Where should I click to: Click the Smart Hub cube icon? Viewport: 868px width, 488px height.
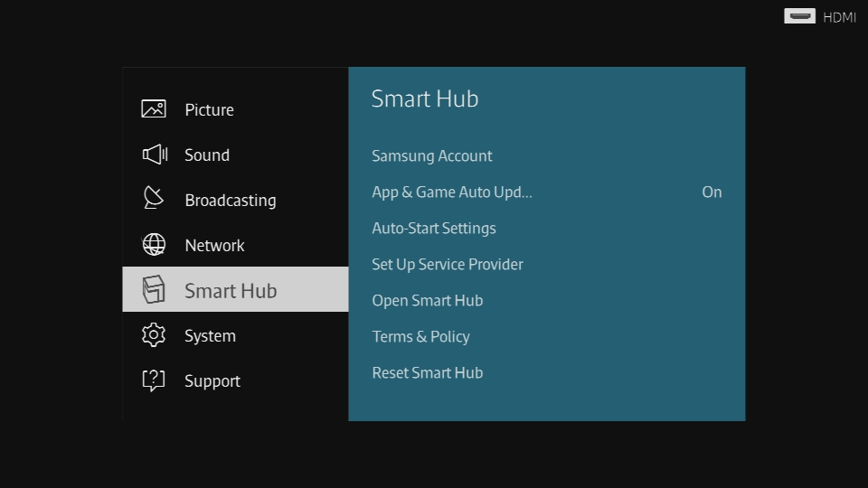[154, 289]
